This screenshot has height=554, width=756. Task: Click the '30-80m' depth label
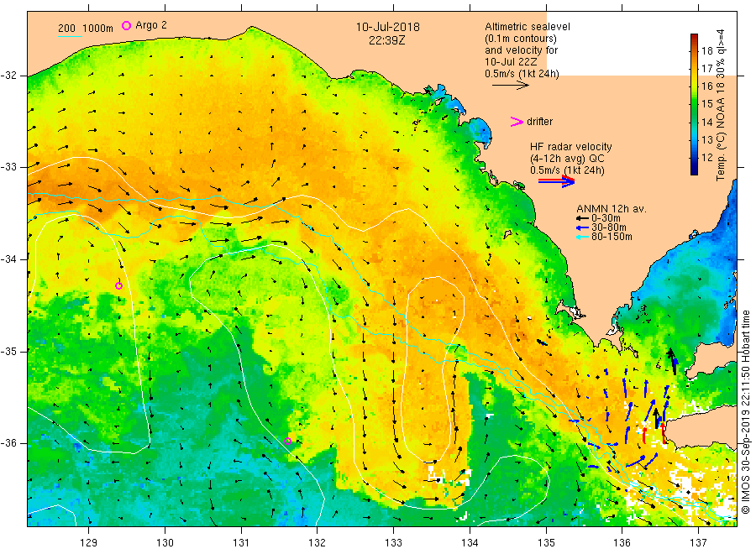tap(608, 227)
